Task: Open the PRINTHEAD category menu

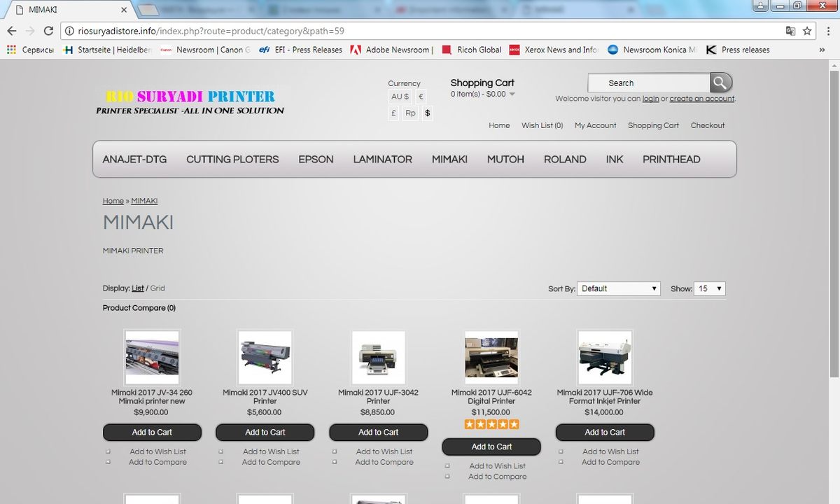Action: coord(671,160)
